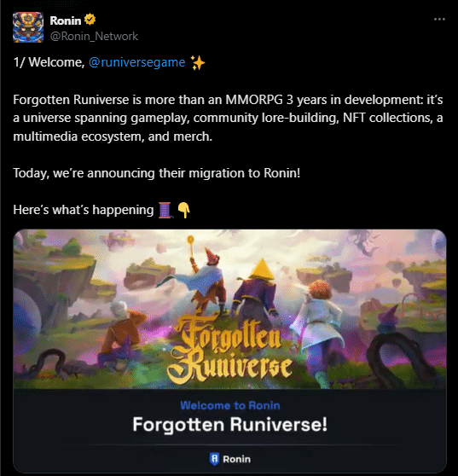Click the pointing-down hand emoji
This screenshot has height=476, width=458.
(183, 210)
